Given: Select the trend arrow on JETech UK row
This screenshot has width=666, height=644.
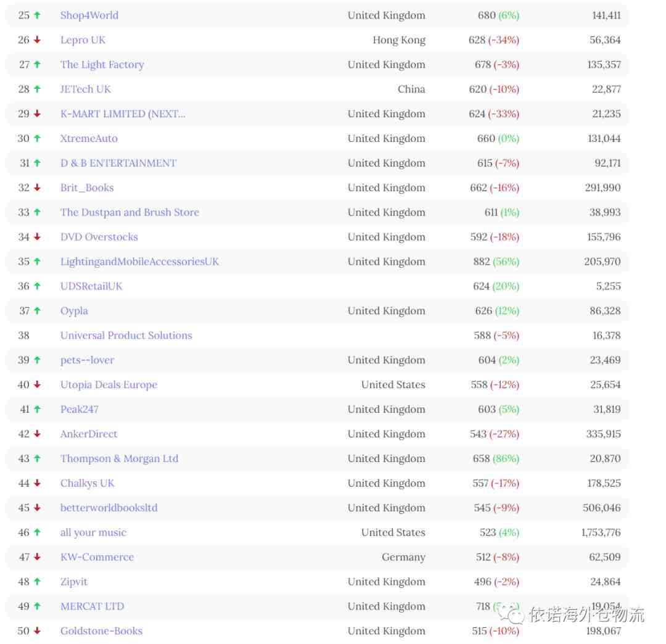Looking at the screenshot, I should coord(38,89).
